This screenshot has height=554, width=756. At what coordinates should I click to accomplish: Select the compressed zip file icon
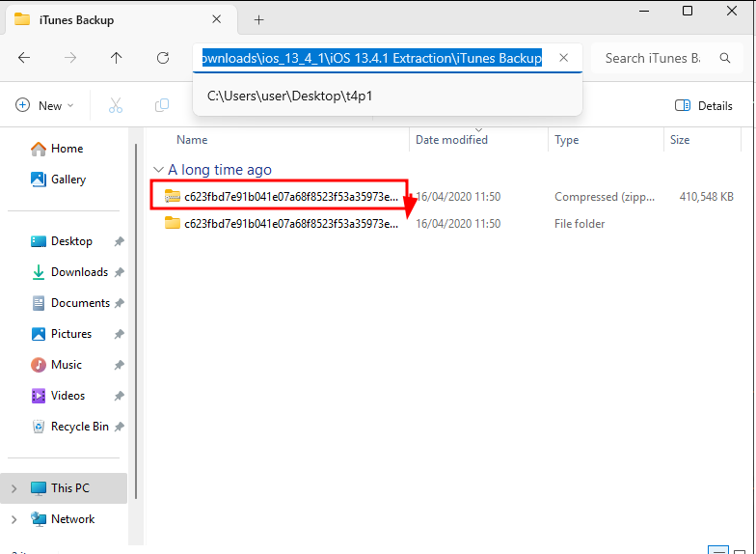172,197
